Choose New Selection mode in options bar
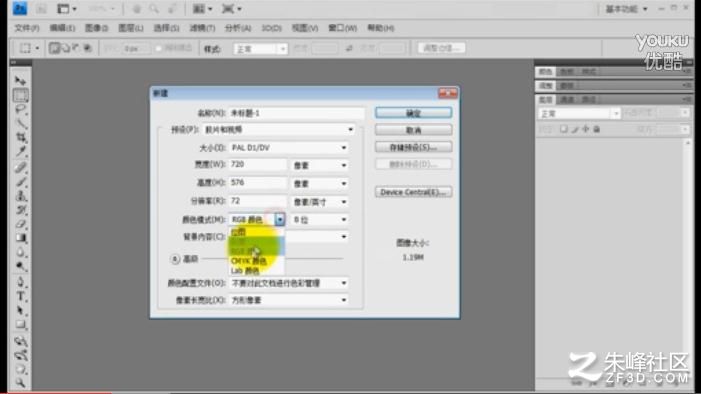The width and height of the screenshot is (701, 394). (x=55, y=48)
